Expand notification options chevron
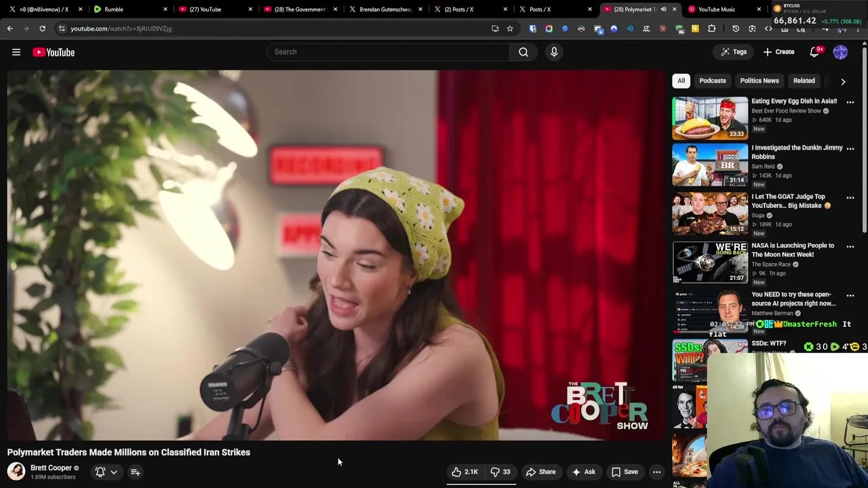This screenshot has height=488, width=868. click(114, 472)
